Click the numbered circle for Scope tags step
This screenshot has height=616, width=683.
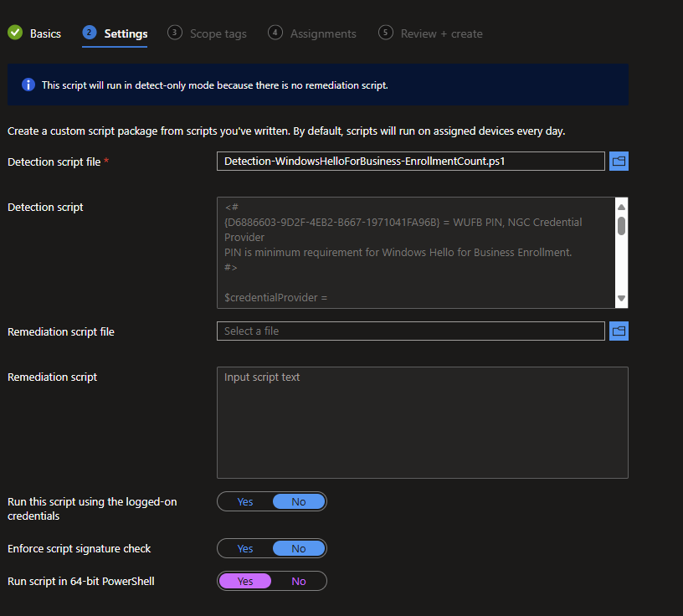(174, 33)
